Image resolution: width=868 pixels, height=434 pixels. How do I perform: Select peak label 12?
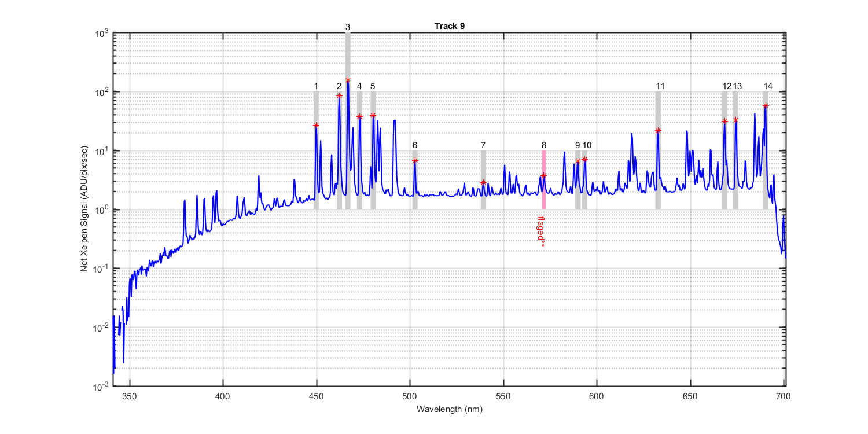727,86
